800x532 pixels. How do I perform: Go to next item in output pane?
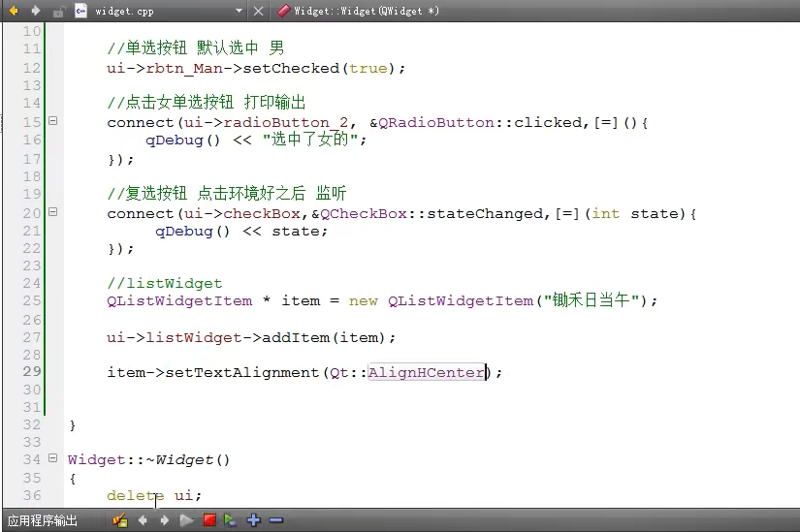pos(164,520)
